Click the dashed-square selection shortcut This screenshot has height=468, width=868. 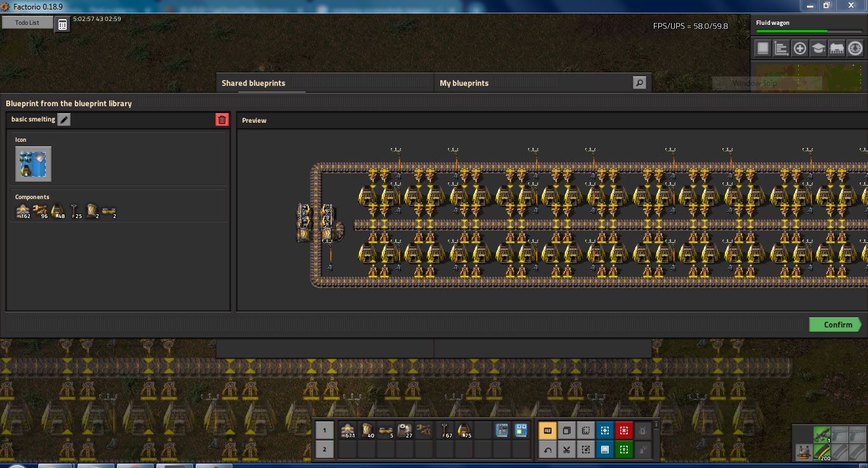coord(586,430)
